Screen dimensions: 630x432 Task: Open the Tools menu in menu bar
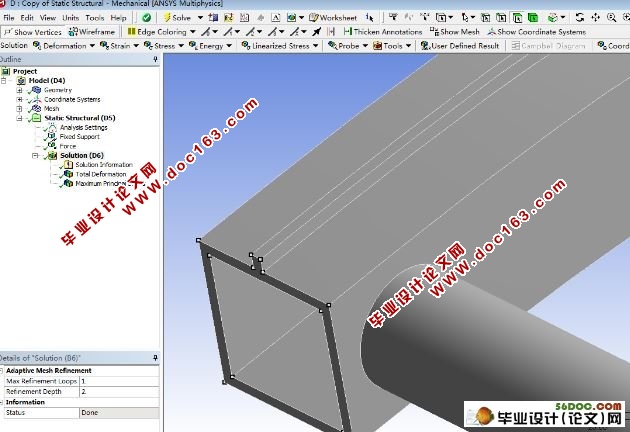(94, 18)
